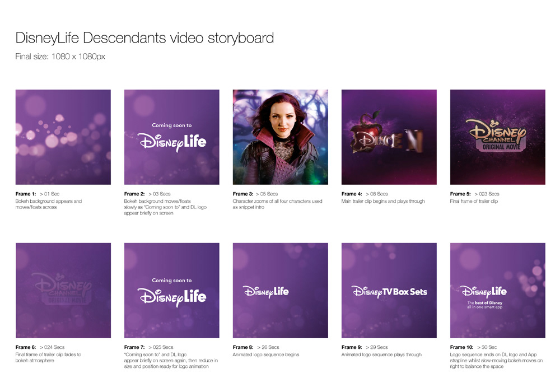This screenshot has height=392, width=560.
Task: Select the '> 024 Secs' timing text
Action: [52, 347]
